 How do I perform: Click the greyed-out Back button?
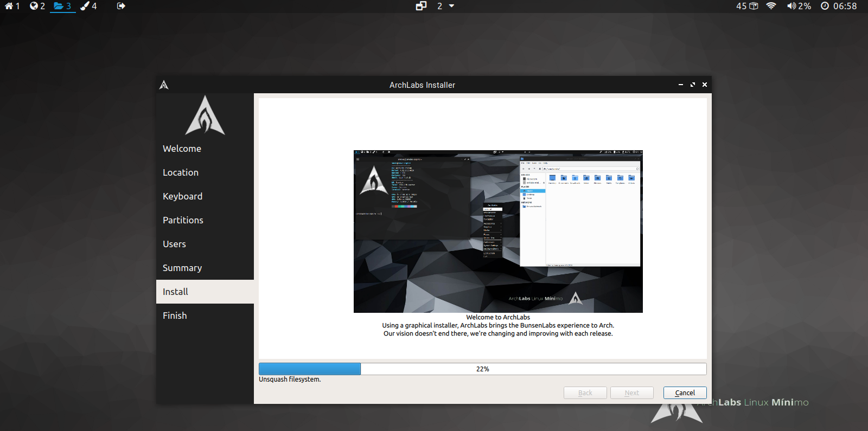585,393
